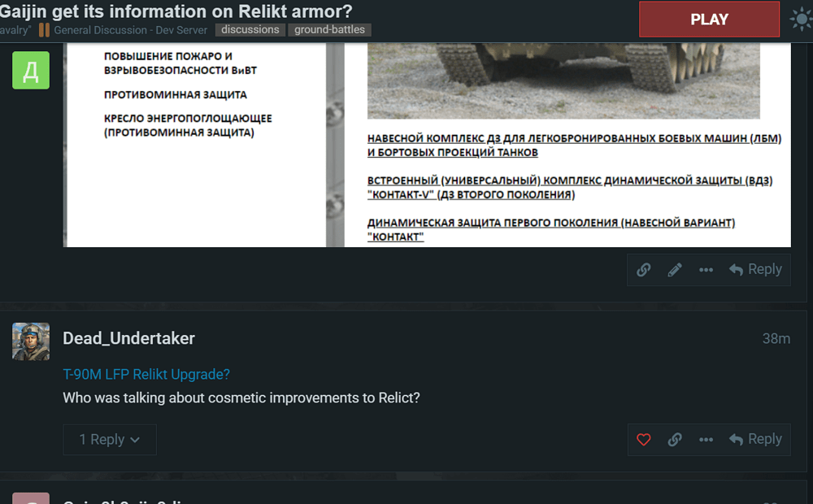Open Dead_Undertaker's avatar
The width and height of the screenshot is (813, 504).
31,341
